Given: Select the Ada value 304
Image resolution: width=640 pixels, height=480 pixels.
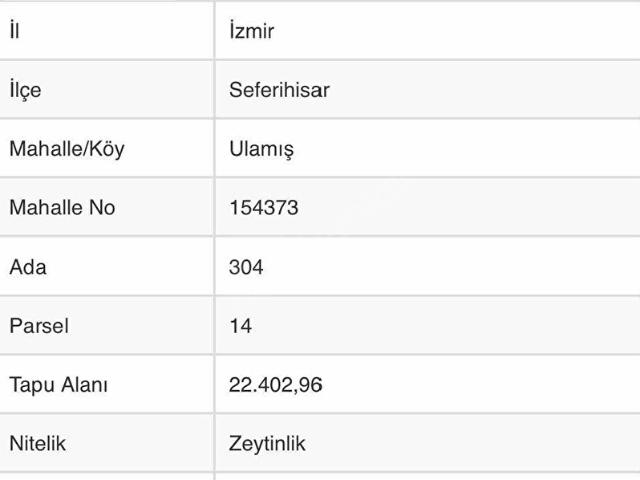Looking at the screenshot, I should [246, 267].
